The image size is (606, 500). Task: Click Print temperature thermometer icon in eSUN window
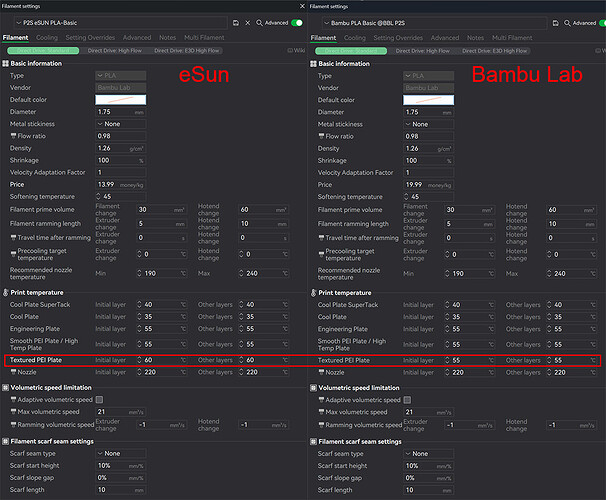coord(5,293)
